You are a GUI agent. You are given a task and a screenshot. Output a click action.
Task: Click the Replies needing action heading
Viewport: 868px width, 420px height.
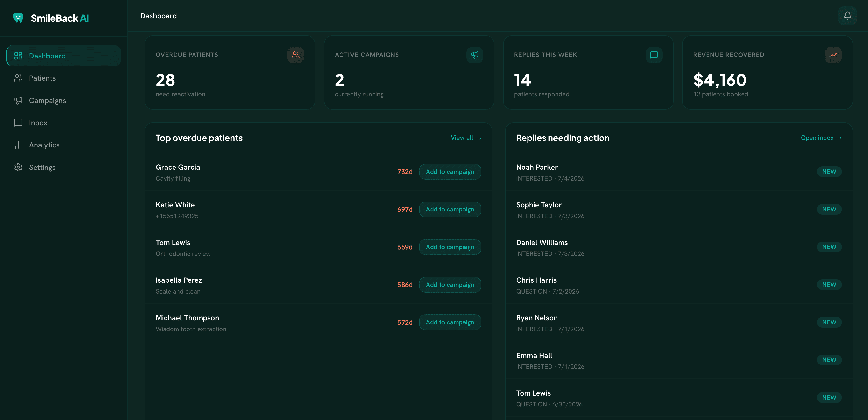pos(563,138)
